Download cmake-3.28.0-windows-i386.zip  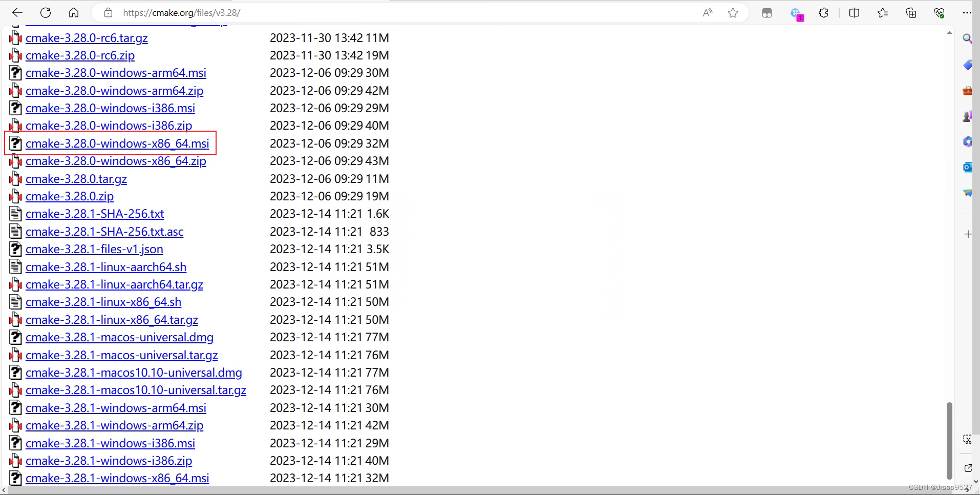tap(109, 126)
